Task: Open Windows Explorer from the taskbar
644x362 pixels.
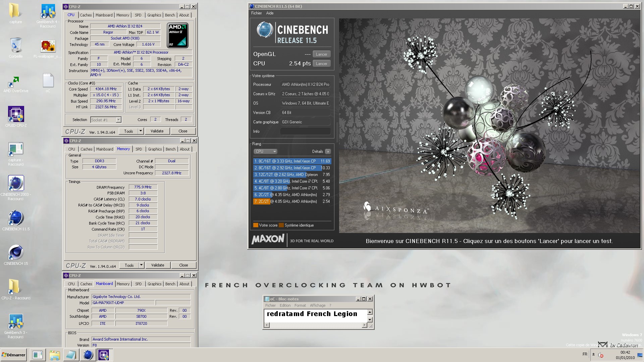Action: click(54, 355)
